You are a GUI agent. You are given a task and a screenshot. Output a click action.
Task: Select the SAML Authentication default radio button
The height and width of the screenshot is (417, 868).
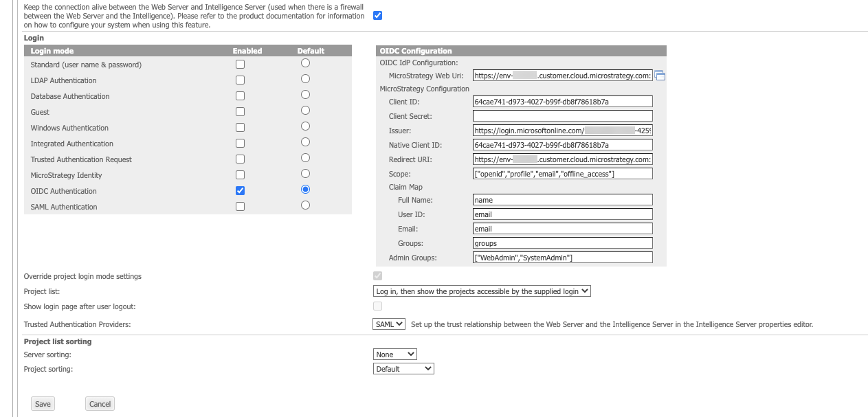pos(305,205)
